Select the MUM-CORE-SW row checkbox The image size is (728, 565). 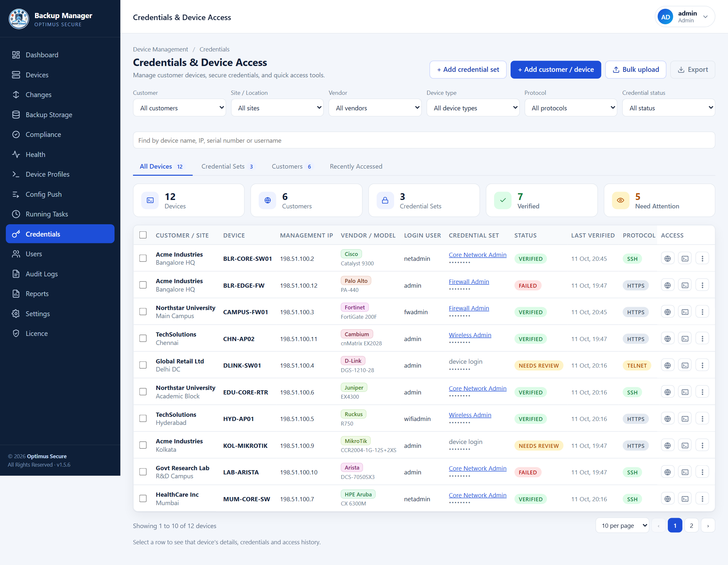pyautogui.click(x=143, y=499)
